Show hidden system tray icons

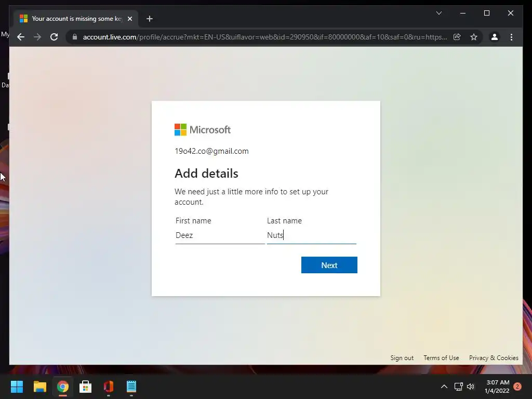pos(444,387)
